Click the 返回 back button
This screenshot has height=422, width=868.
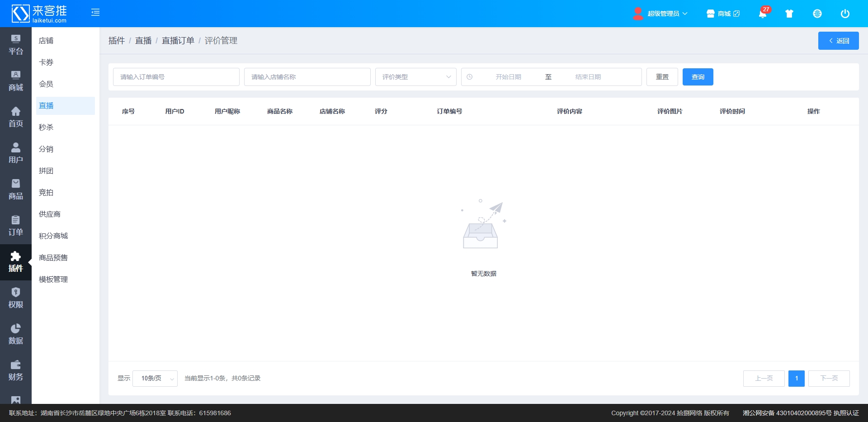[838, 41]
